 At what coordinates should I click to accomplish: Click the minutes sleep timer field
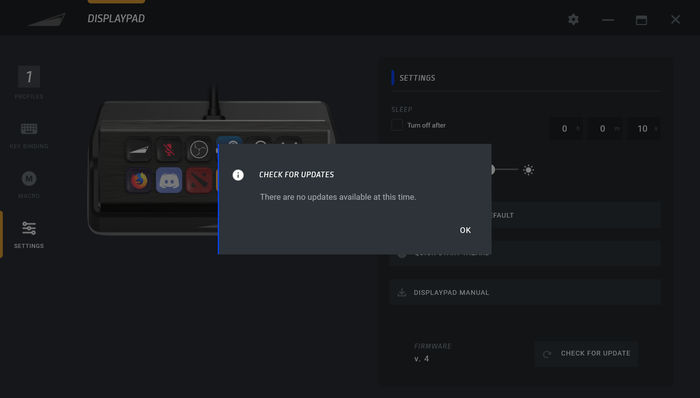pyautogui.click(x=604, y=129)
